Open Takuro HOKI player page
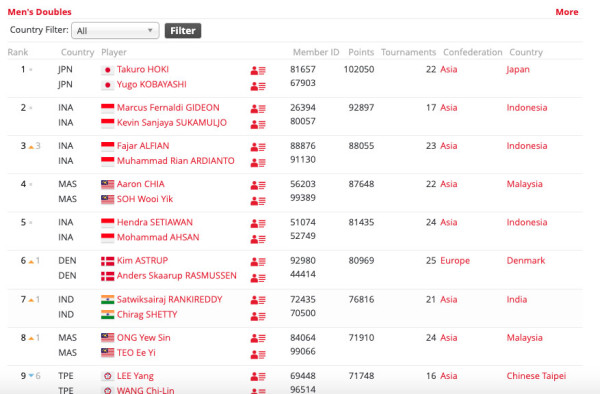The height and width of the screenshot is (394, 600). [x=143, y=69]
